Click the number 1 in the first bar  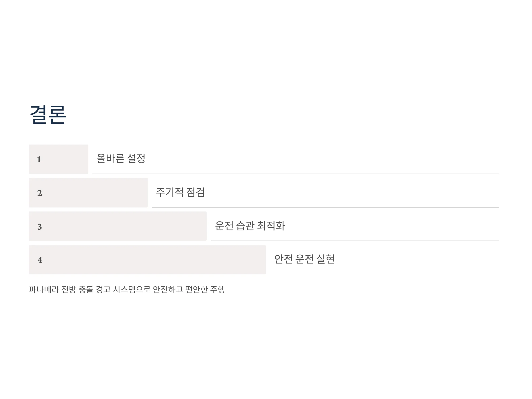point(39,159)
